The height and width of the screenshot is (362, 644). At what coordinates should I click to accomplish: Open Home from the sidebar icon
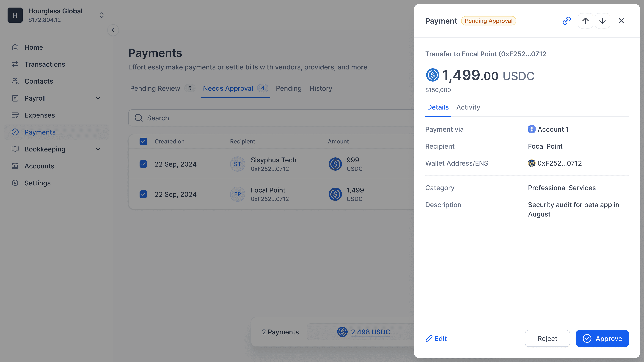(15, 47)
